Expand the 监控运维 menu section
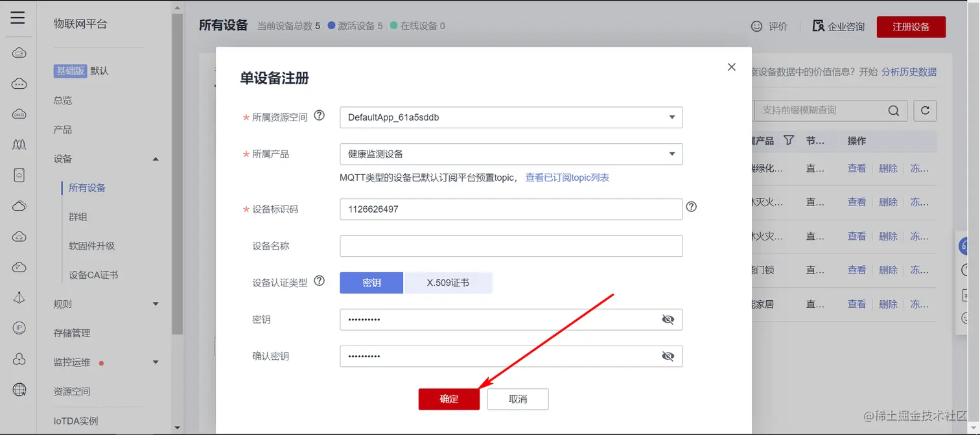The image size is (980, 435). [x=156, y=362]
